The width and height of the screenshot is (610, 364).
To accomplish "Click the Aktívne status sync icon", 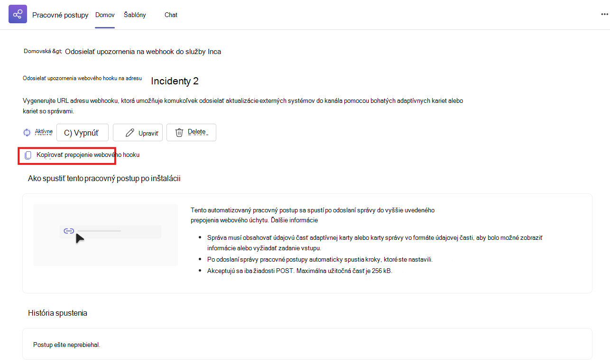I will point(27,133).
